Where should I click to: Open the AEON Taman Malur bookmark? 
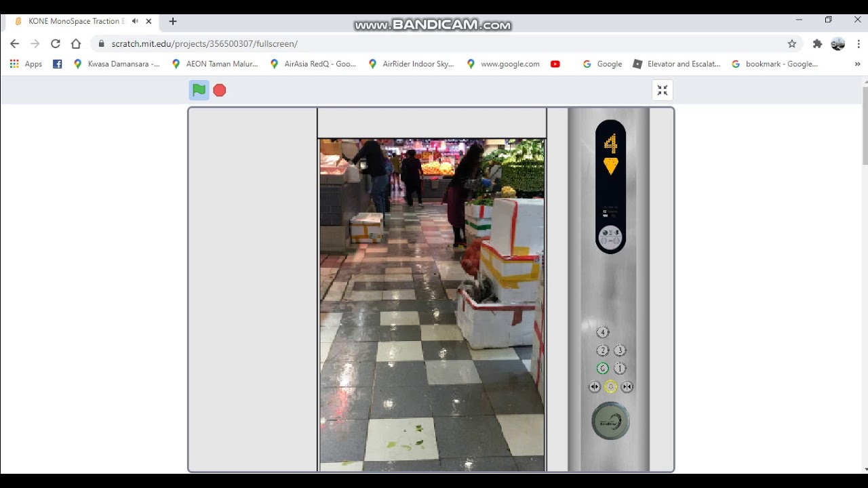click(x=215, y=64)
